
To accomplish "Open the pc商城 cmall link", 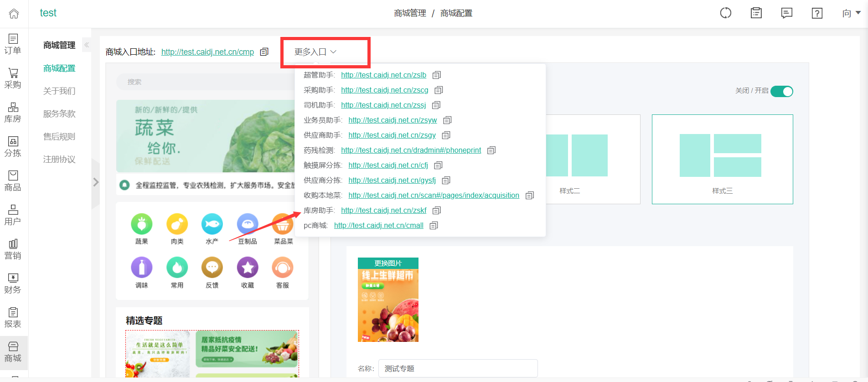I will point(378,226).
